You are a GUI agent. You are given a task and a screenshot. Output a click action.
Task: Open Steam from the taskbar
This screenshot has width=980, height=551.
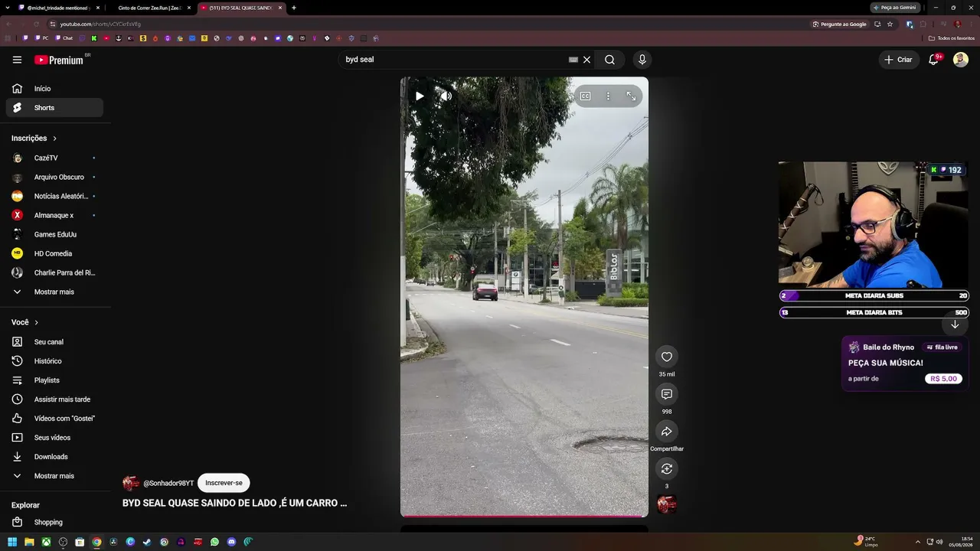(x=147, y=542)
